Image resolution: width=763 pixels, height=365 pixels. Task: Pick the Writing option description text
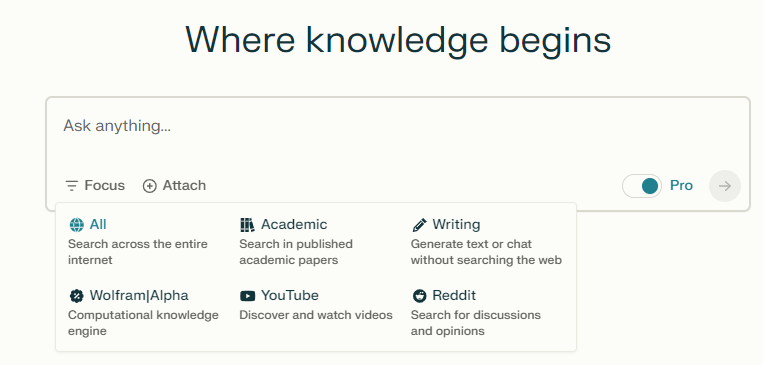[486, 252]
